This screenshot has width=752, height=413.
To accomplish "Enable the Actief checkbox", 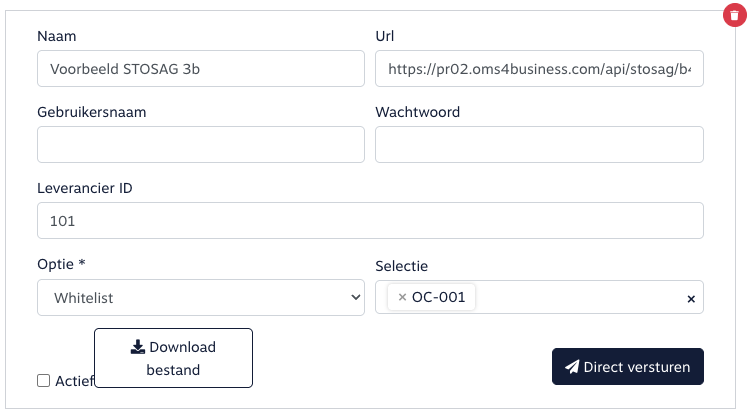I will 44,381.
